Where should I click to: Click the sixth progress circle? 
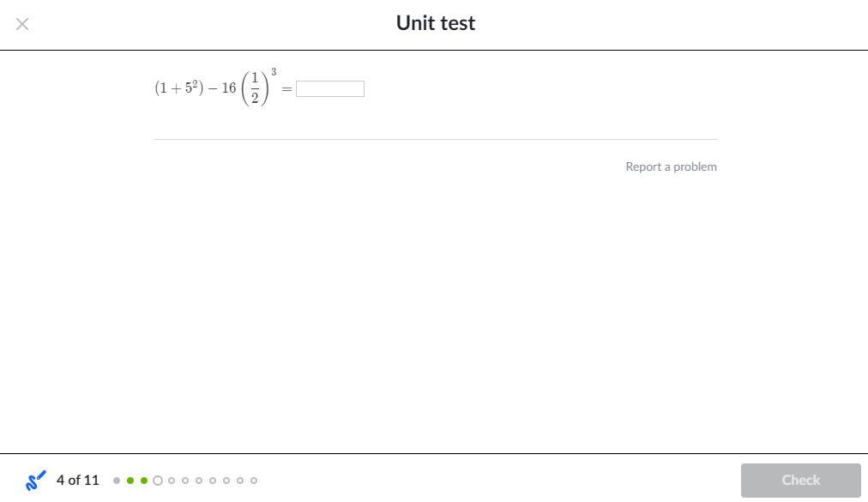[x=185, y=481]
